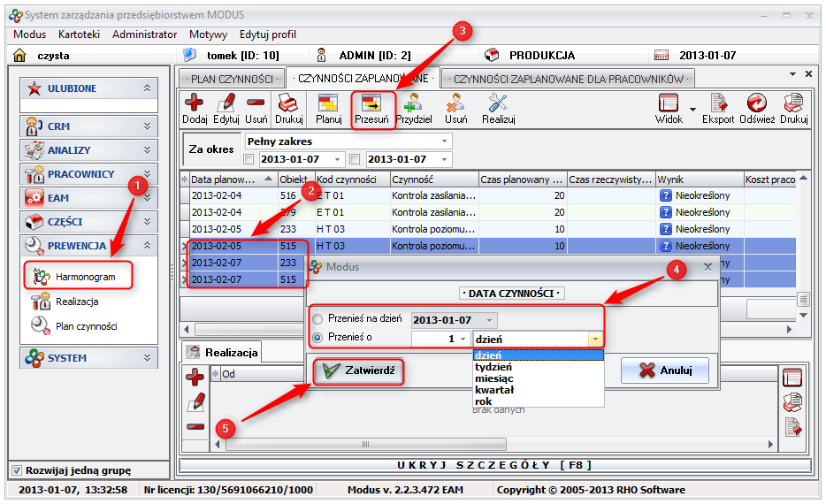Click the Dodaj red plus toolbar icon
Viewport: 826px width, 504px height.
click(194, 103)
